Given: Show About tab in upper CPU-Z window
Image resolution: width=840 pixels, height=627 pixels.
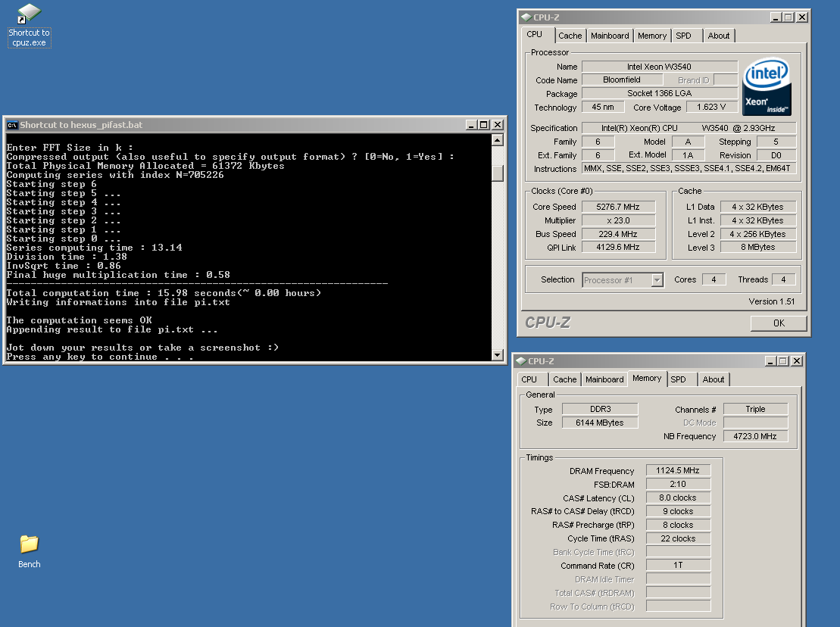Looking at the screenshot, I should coord(718,36).
